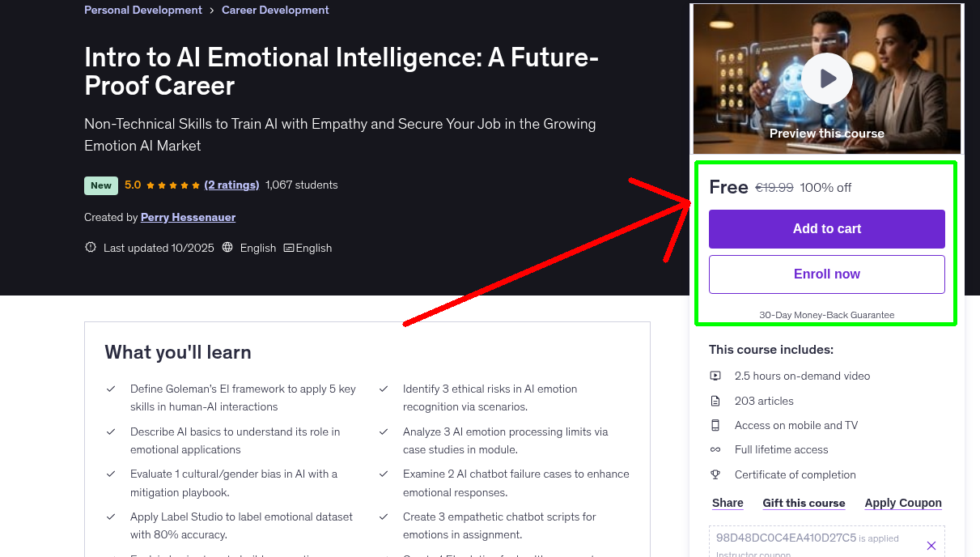
Task: Click the closed captions English icon
Action: coord(289,247)
